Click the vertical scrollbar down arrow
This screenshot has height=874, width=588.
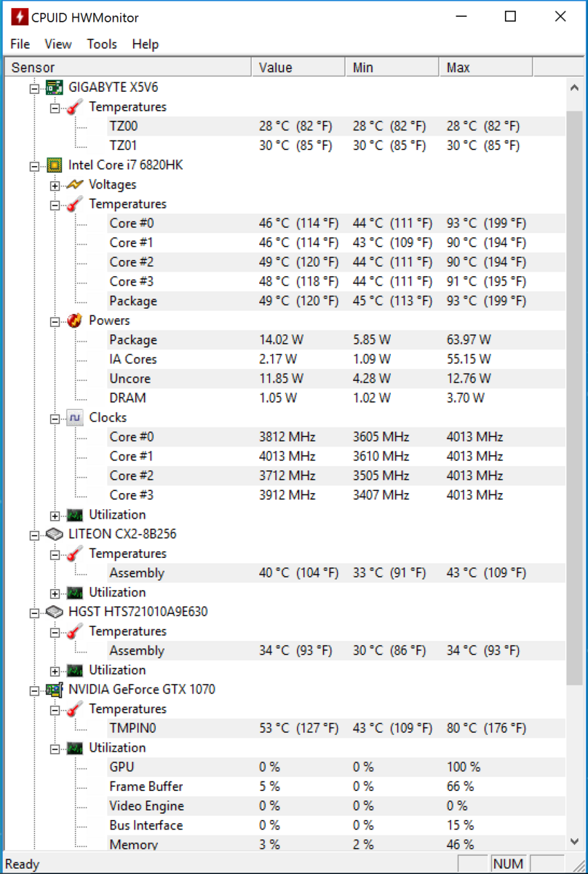574,841
